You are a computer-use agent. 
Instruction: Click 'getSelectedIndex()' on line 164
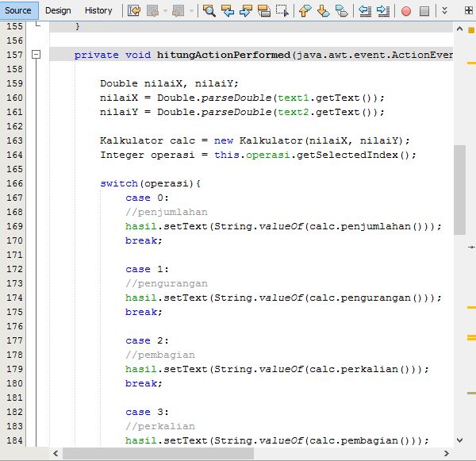point(353,155)
